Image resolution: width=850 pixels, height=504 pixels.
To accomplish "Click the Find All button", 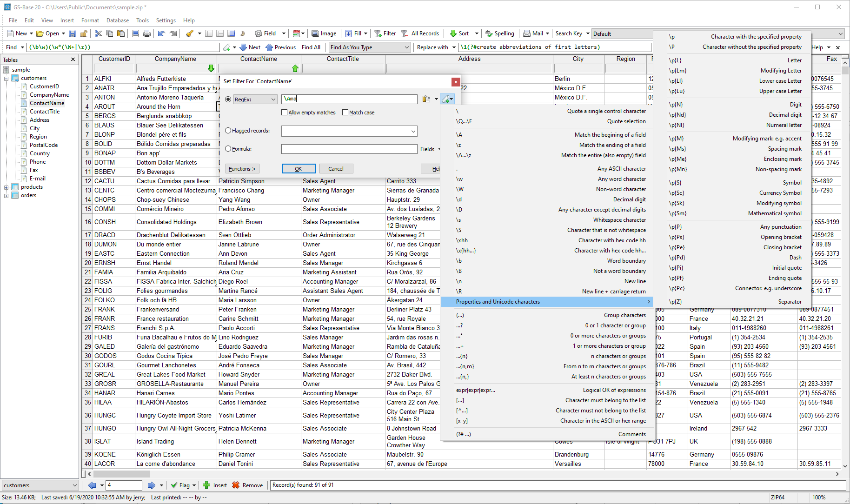I will point(311,47).
